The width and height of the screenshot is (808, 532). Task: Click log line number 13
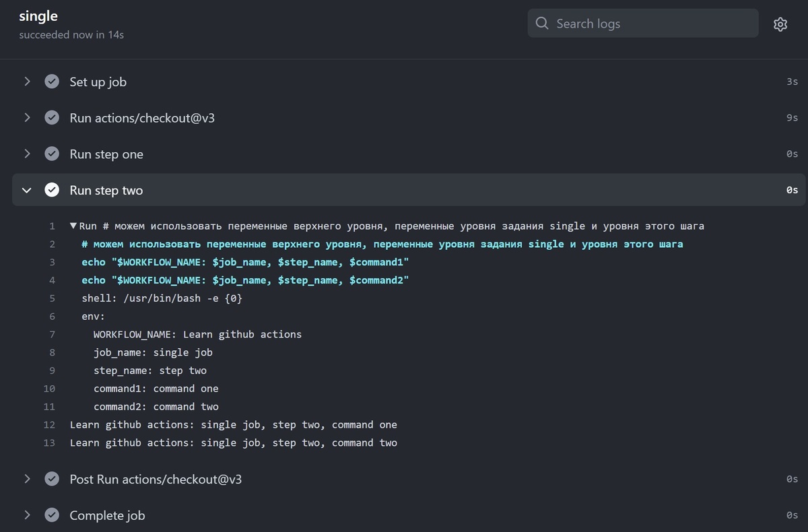[x=49, y=443]
